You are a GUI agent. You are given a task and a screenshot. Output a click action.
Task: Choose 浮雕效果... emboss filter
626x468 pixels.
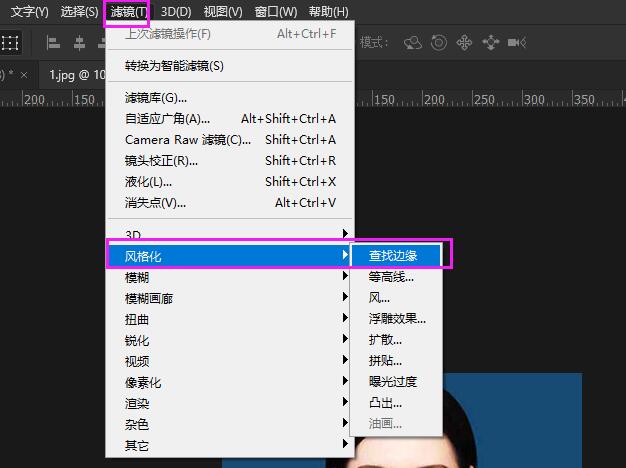click(396, 318)
